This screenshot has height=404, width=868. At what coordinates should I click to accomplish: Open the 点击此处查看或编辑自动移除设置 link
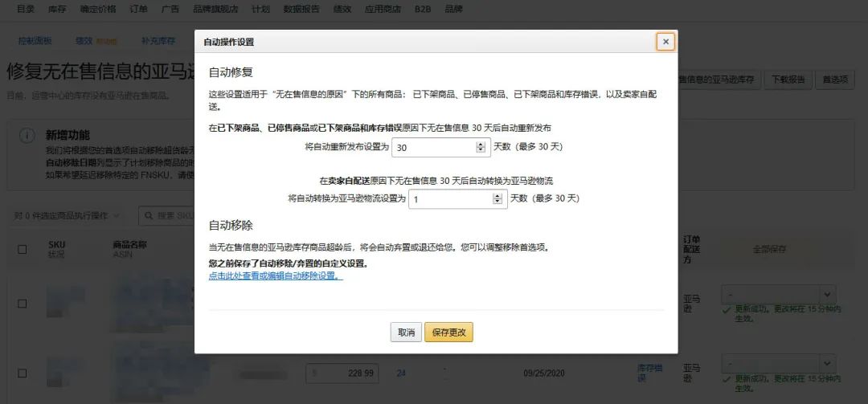click(276, 275)
